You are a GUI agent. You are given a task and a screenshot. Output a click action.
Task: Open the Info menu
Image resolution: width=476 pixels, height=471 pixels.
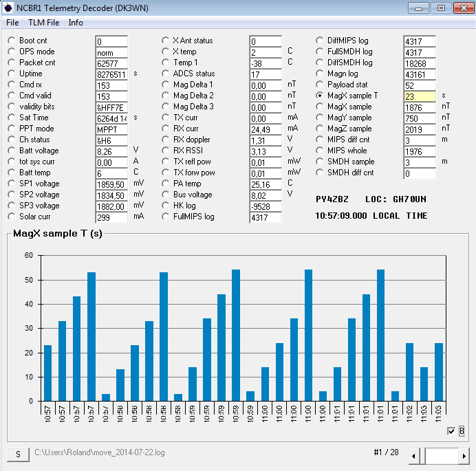76,23
